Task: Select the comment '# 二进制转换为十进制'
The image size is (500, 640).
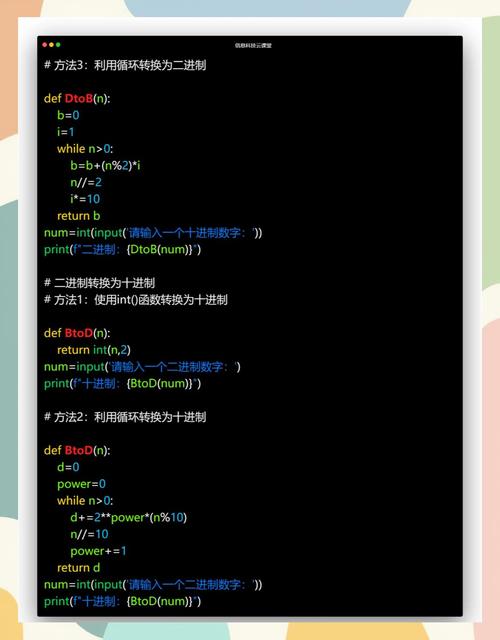Action: (x=100, y=282)
